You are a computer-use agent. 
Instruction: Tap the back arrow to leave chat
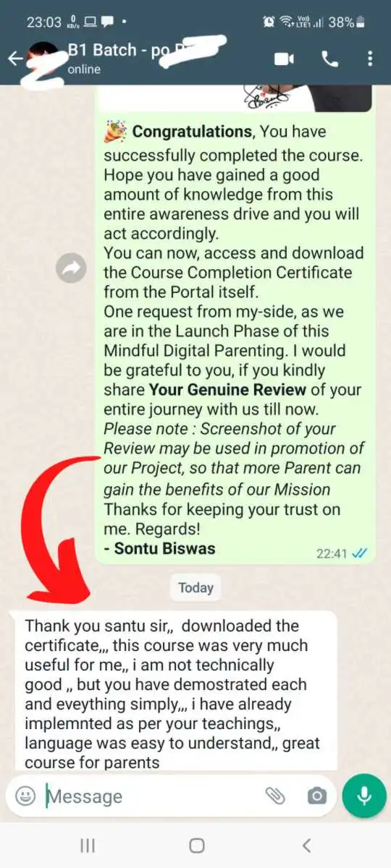[x=14, y=59]
